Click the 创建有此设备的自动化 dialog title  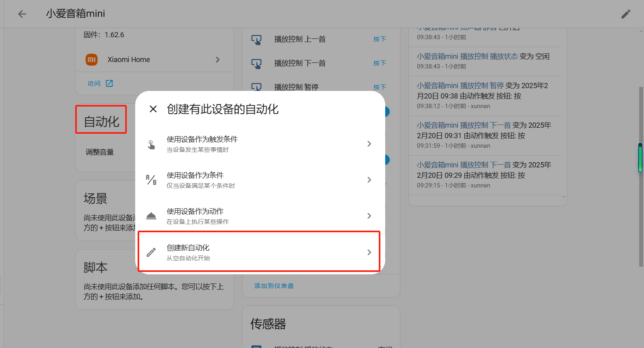pos(223,109)
